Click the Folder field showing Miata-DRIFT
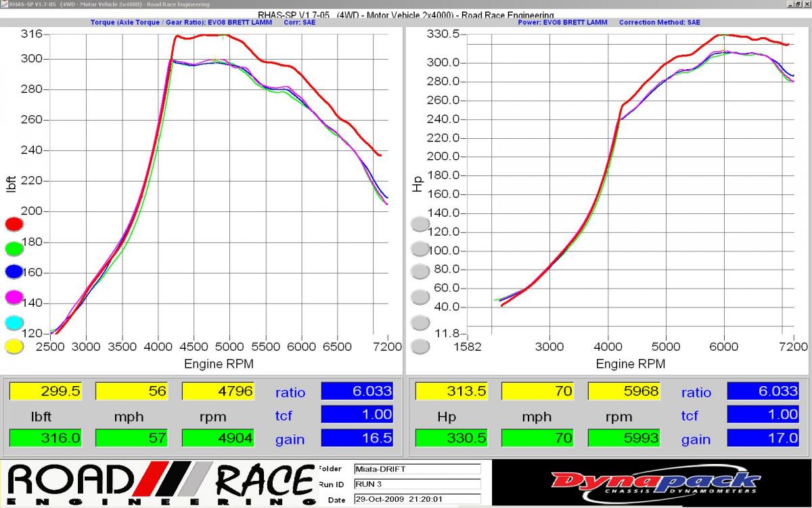The image size is (812, 508). click(417, 469)
